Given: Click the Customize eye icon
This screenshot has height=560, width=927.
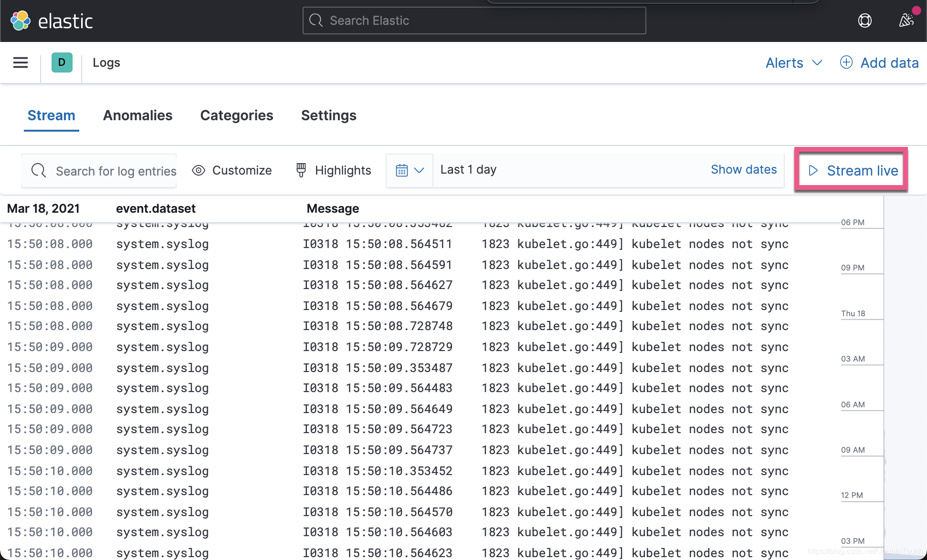Looking at the screenshot, I should [199, 170].
